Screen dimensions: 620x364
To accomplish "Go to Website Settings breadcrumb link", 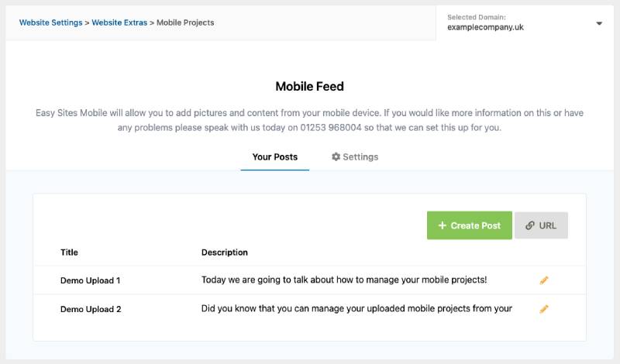I will (x=50, y=22).
